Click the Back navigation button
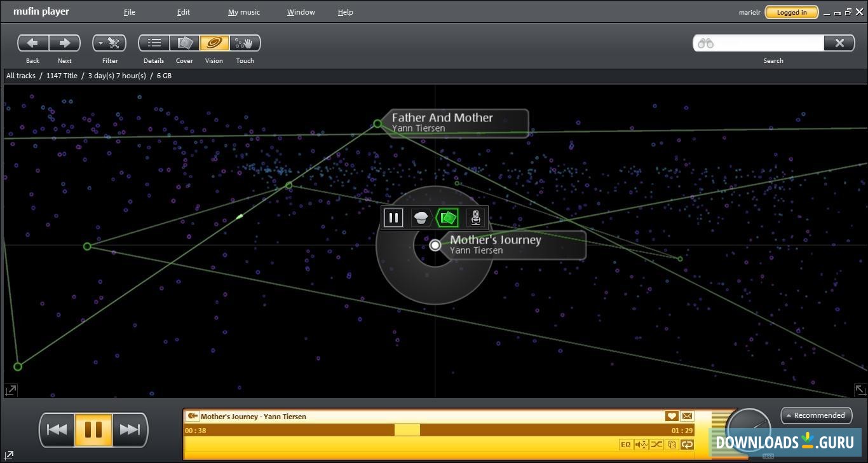This screenshot has height=463, width=868. click(x=32, y=43)
